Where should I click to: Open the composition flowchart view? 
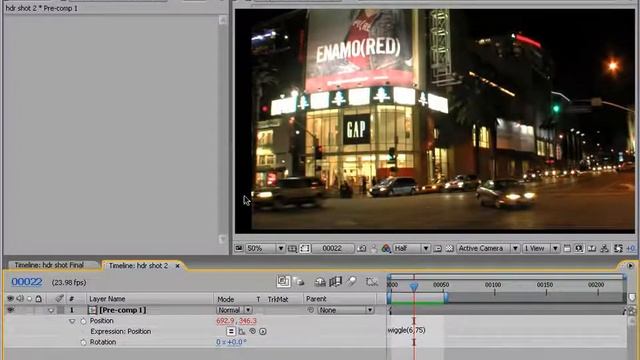pyautogui.click(x=604, y=248)
